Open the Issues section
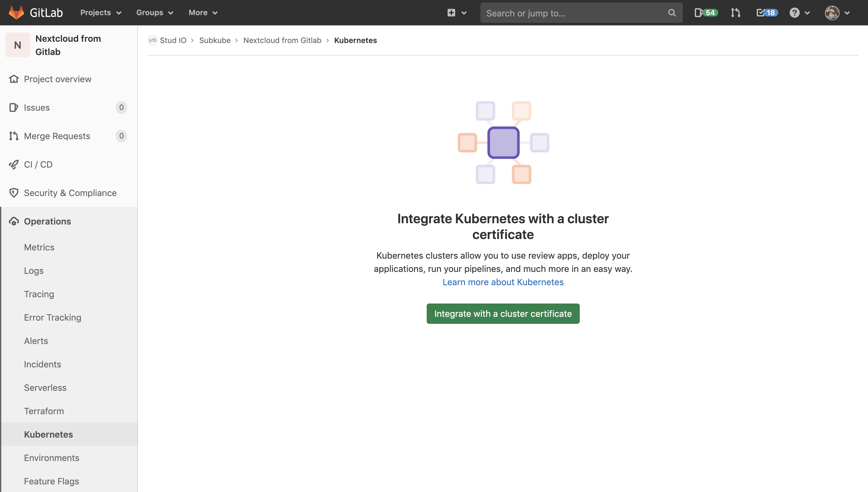Image resolution: width=868 pixels, height=492 pixels. [36, 108]
